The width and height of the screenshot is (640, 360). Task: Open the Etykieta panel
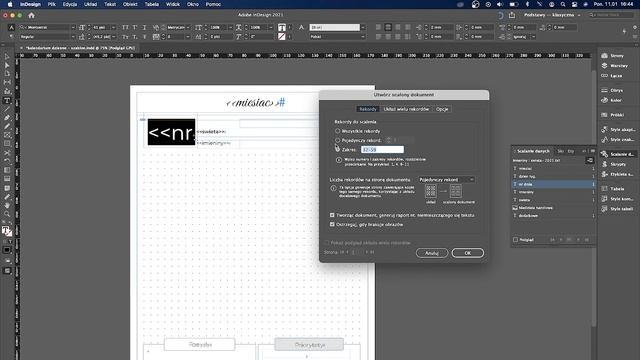click(617, 174)
